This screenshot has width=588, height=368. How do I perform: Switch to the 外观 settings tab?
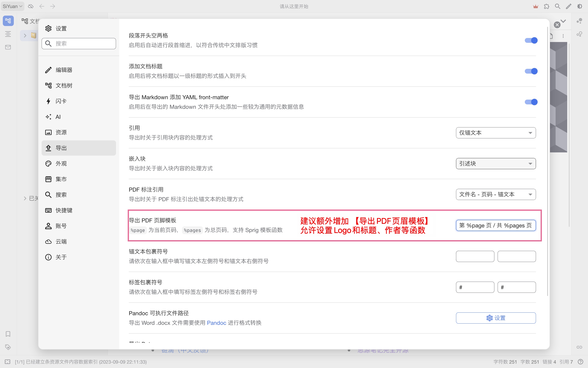click(x=61, y=163)
